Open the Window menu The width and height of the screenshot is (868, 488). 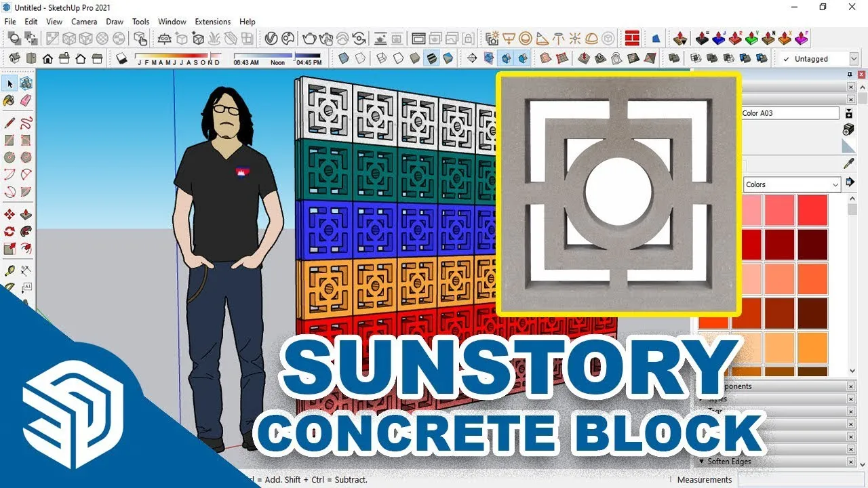coord(172,22)
